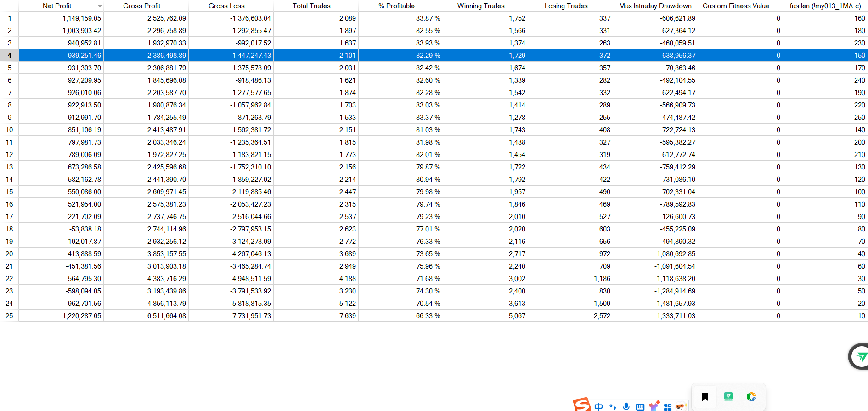
Task: Select row number 1 header
Action: pos(9,18)
